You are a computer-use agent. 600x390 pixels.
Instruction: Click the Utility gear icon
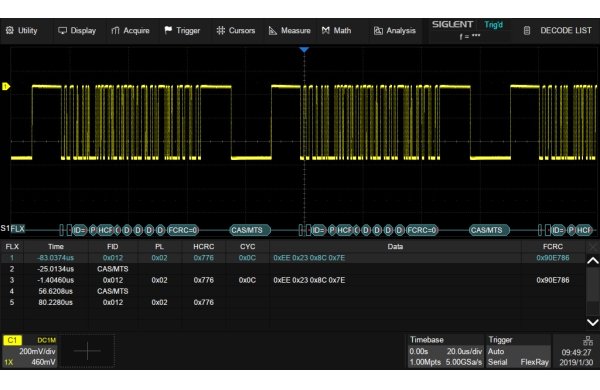click(10, 30)
